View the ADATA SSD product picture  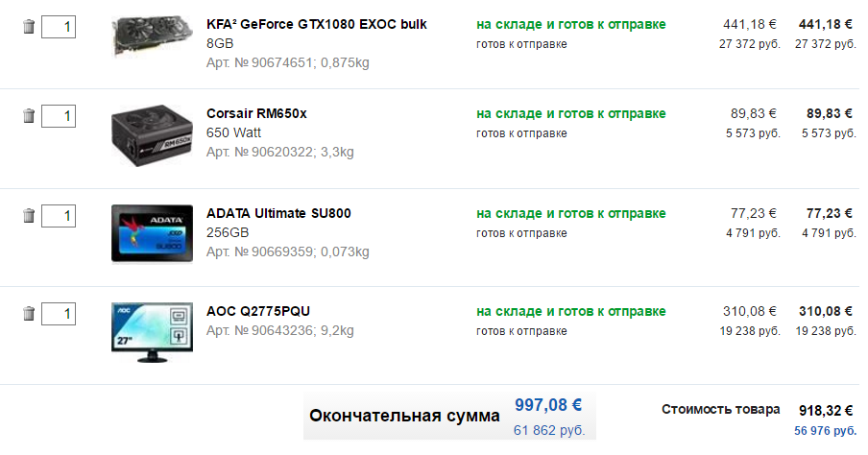[152, 233]
